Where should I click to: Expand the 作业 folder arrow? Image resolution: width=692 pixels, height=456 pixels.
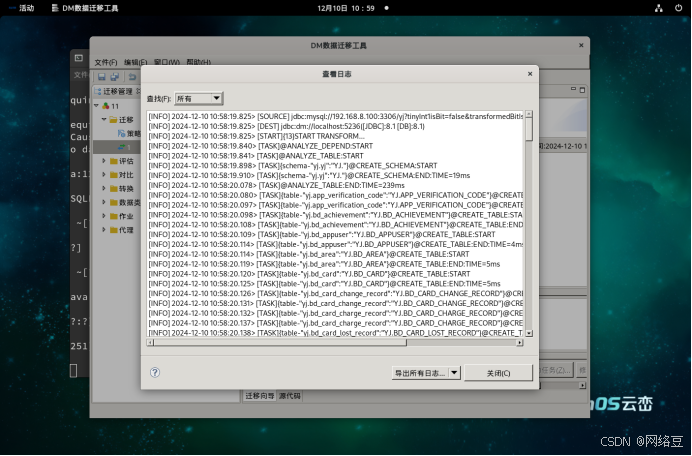(x=104, y=216)
